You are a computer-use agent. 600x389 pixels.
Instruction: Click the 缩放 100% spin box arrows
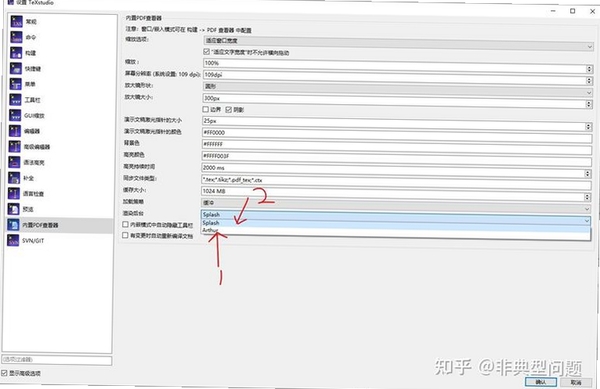(x=589, y=69)
